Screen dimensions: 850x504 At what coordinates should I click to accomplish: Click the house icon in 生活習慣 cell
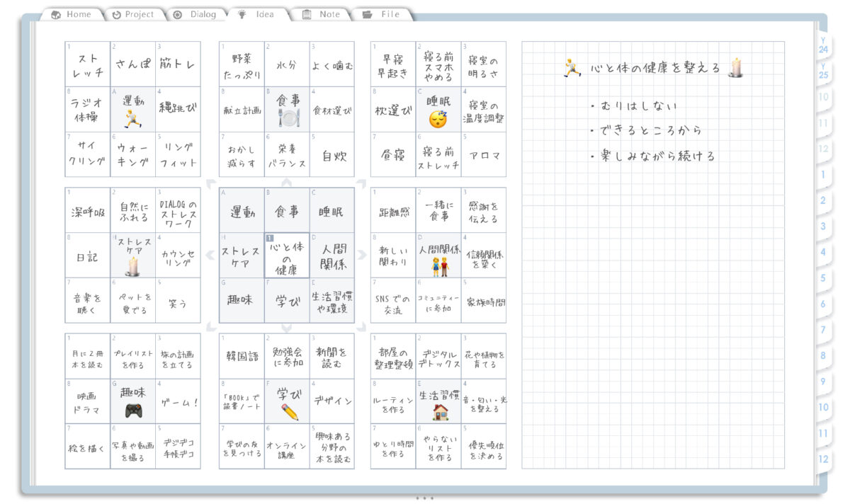pos(440,412)
